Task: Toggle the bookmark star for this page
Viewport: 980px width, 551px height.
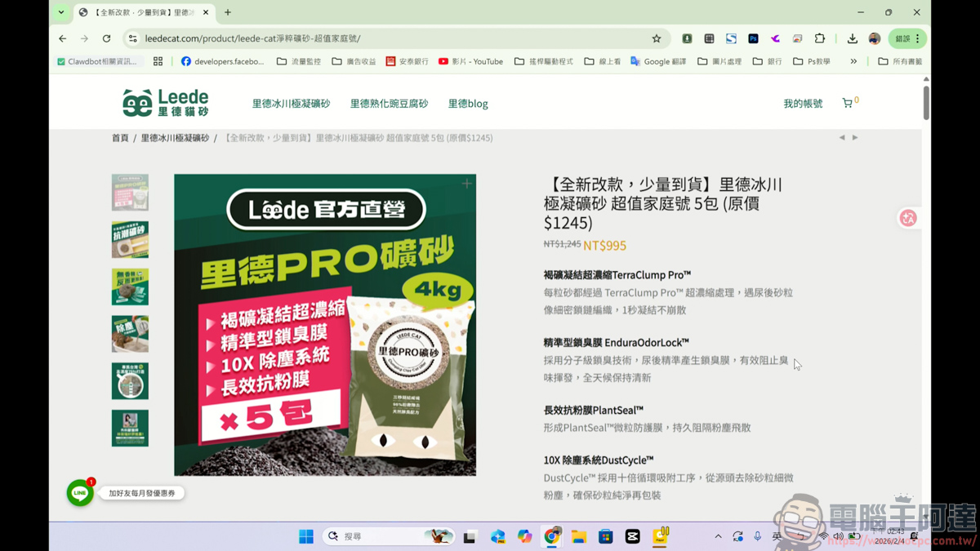Action: pos(656,38)
